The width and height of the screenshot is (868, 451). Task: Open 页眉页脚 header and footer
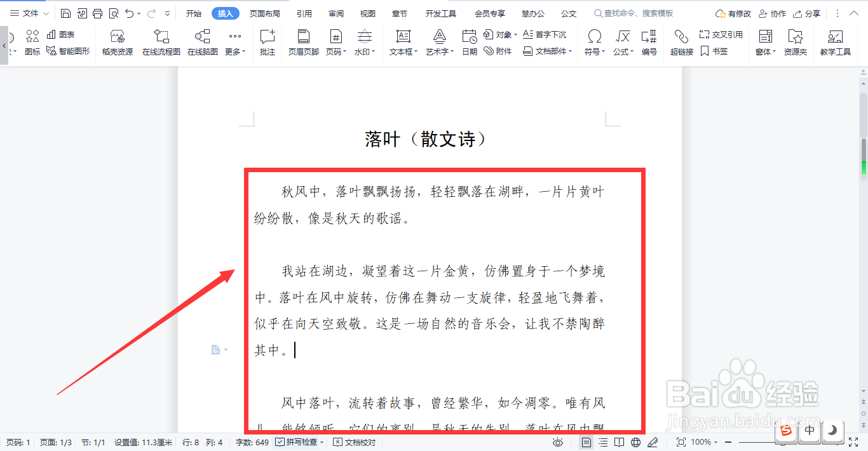pyautogui.click(x=304, y=43)
